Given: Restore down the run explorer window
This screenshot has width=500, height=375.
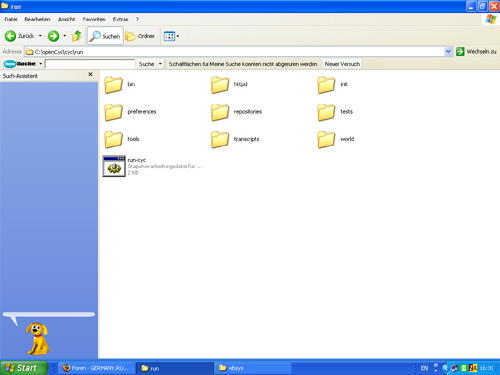Looking at the screenshot, I should [482, 6].
